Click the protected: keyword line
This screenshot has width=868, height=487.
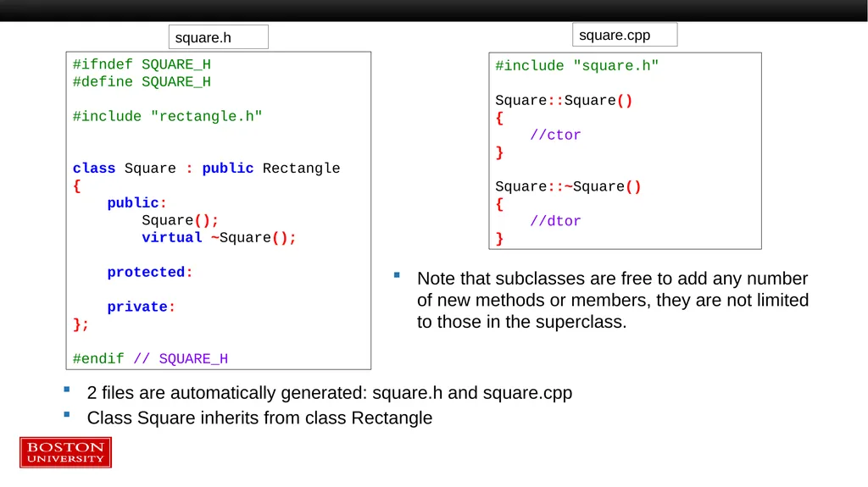coord(149,272)
